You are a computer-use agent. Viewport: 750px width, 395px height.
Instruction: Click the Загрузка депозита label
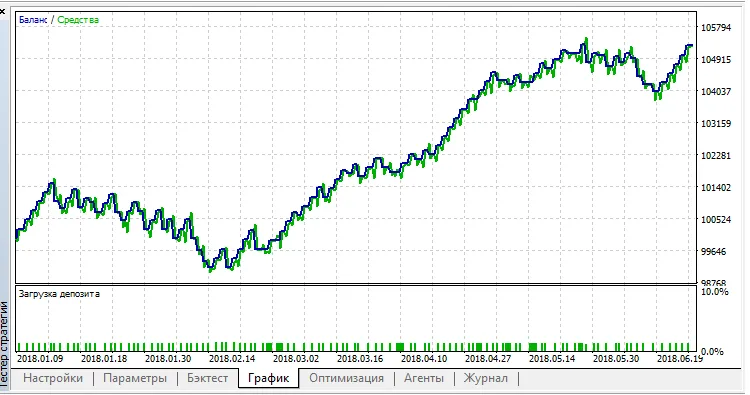[59, 294]
